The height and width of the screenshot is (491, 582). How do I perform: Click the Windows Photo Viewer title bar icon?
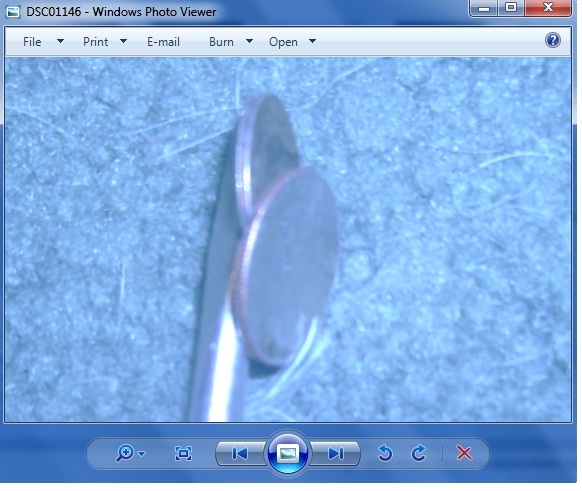(x=13, y=12)
